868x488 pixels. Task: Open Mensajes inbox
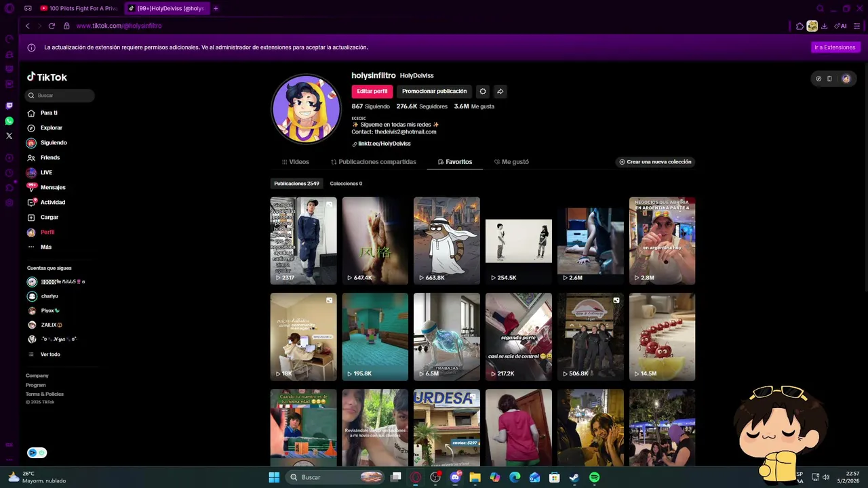pos(53,188)
